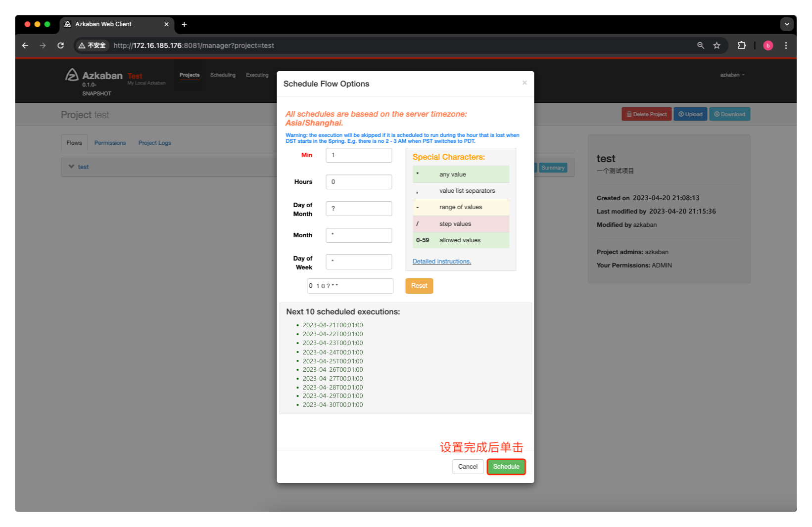Open the Detailed instructions link
The width and height of the screenshot is (812, 527).
click(442, 262)
